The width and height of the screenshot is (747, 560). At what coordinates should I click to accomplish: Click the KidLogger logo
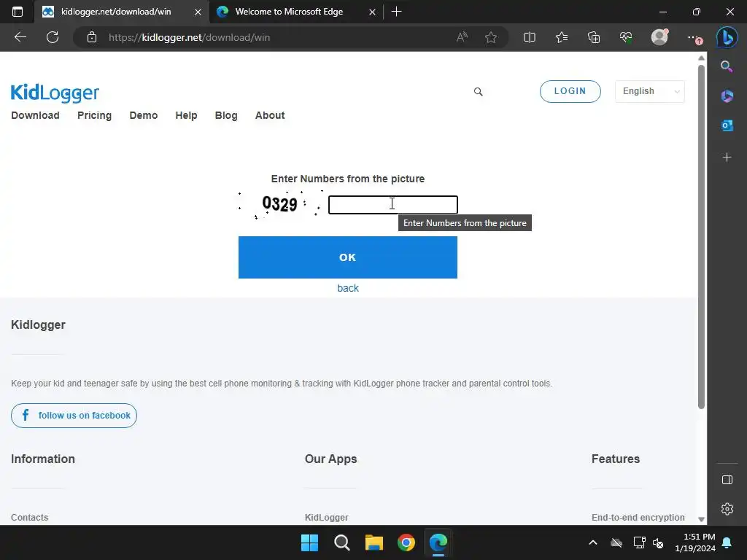click(x=55, y=93)
